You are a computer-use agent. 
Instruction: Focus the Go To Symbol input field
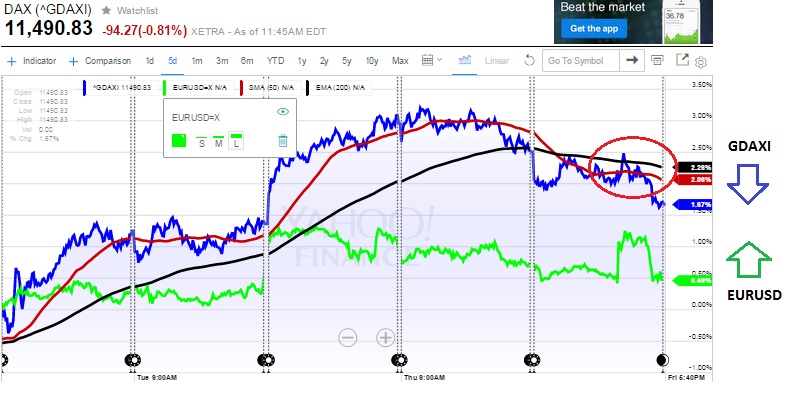tap(581, 60)
